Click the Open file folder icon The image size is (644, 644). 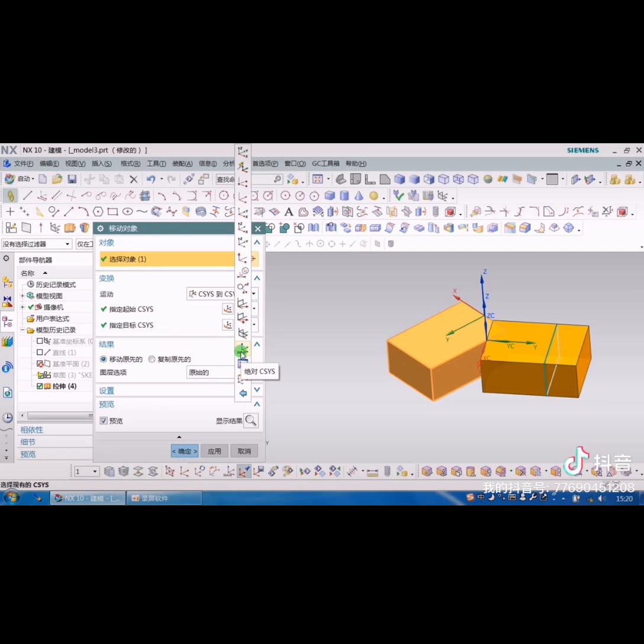click(x=57, y=179)
